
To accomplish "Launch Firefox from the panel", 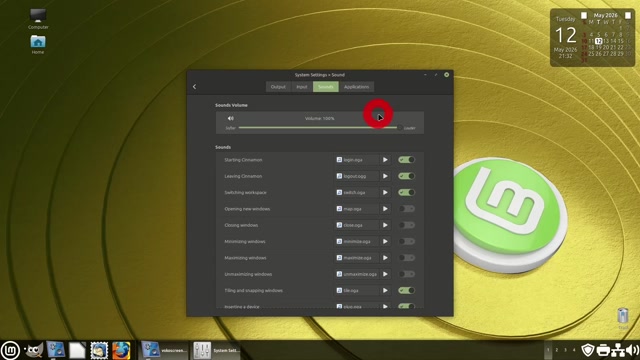I will pos(121,350).
